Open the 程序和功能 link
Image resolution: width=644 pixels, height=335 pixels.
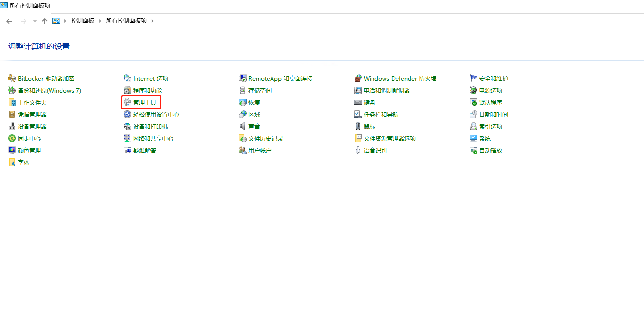point(148,90)
